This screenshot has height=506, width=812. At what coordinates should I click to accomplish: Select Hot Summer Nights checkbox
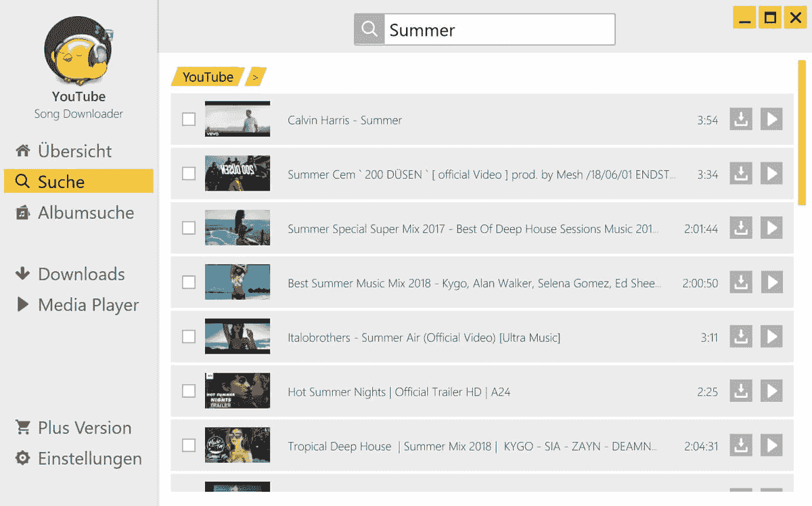pos(189,391)
